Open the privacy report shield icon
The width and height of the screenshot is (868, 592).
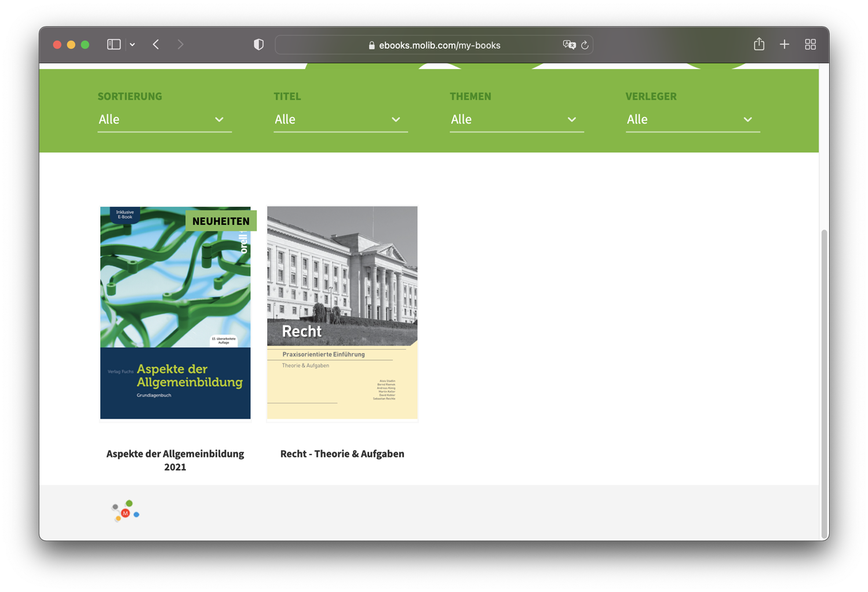click(x=258, y=45)
